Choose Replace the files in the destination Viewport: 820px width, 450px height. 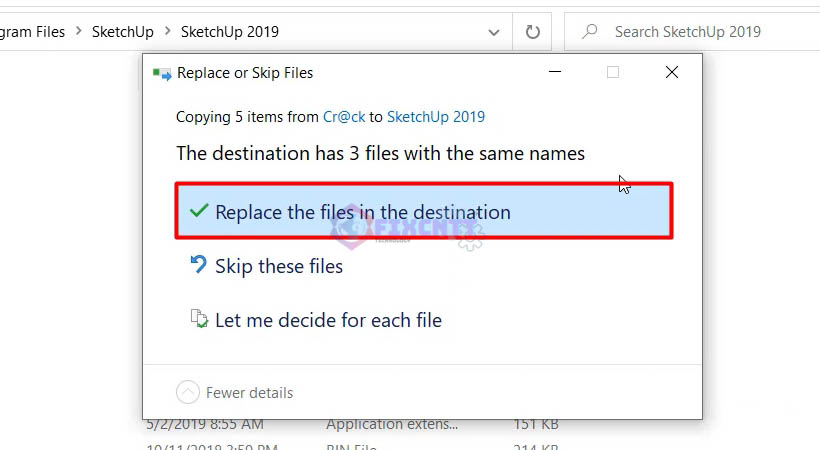(362, 212)
